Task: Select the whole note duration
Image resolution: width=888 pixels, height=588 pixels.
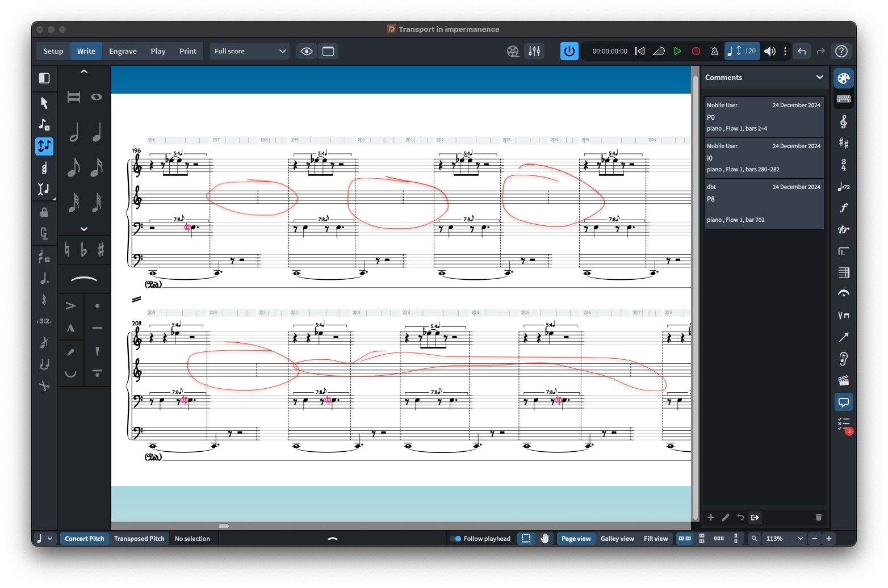Action: coord(97,97)
